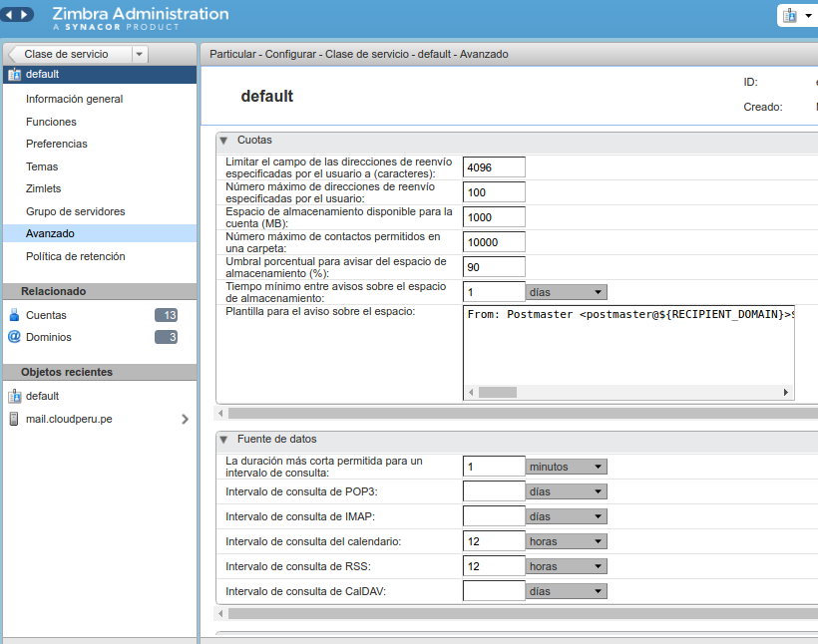The height and width of the screenshot is (644, 818).
Task: Click the default class of service icon
Action: click(14, 75)
